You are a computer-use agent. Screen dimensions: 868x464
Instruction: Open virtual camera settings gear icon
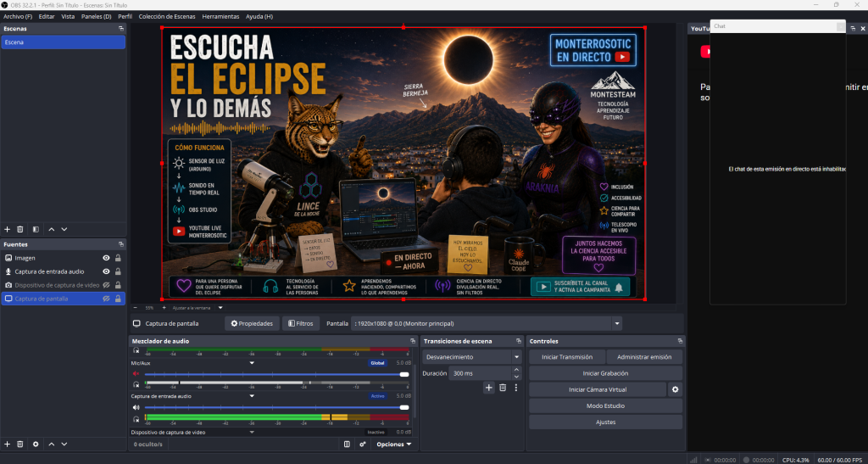(x=675, y=390)
